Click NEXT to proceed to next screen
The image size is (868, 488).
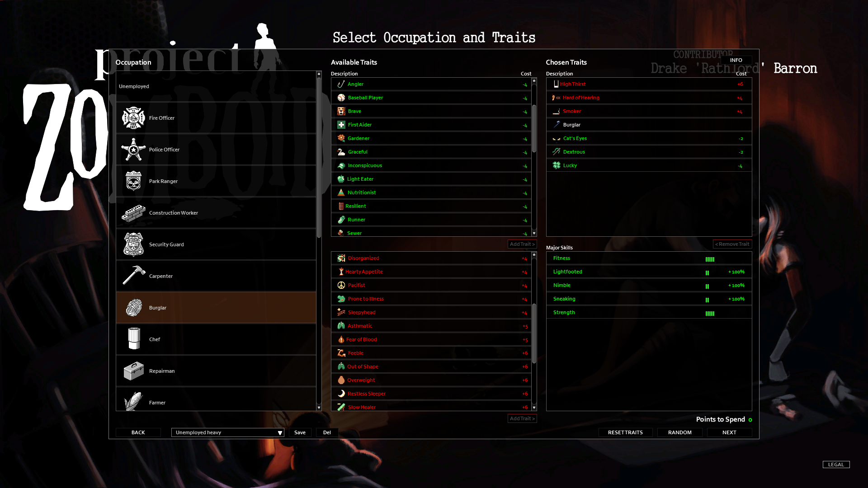click(x=729, y=432)
